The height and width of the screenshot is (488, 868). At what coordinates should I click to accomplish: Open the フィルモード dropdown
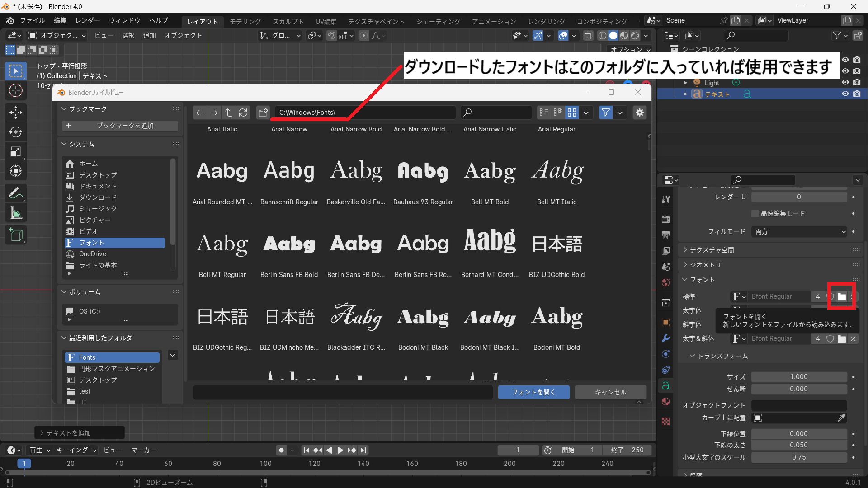coord(799,231)
